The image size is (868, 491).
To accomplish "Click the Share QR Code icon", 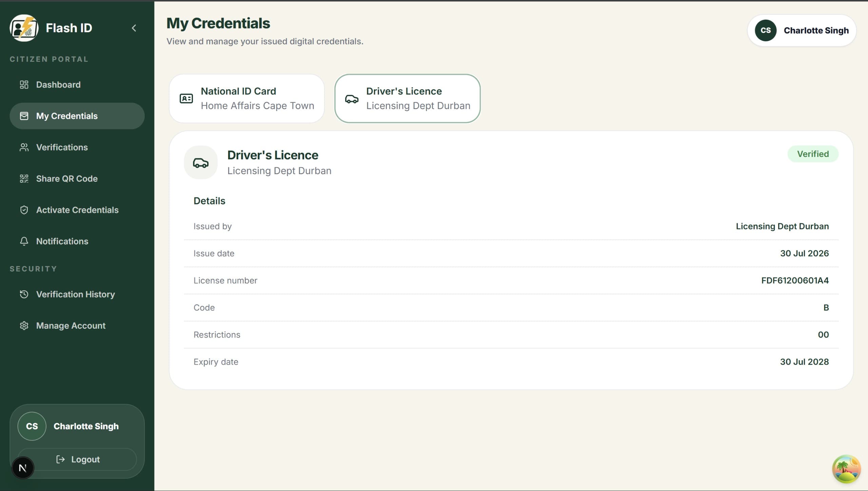I will [24, 179].
